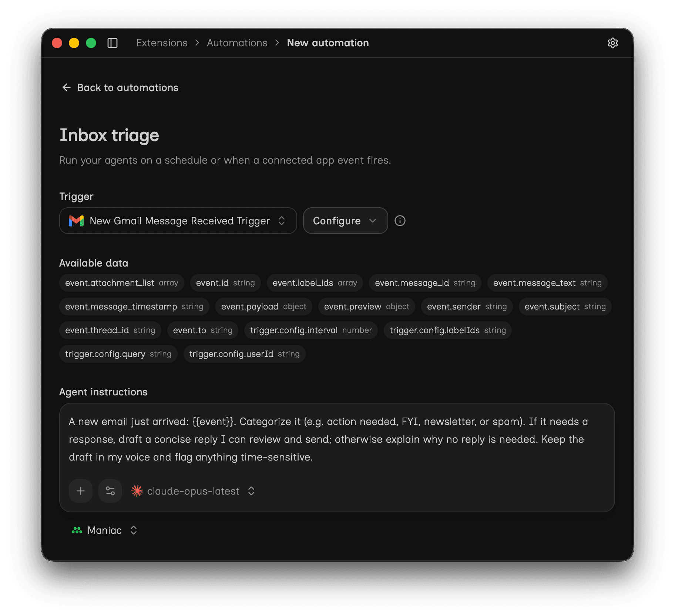Select the event.payload object chip

pyautogui.click(x=264, y=307)
